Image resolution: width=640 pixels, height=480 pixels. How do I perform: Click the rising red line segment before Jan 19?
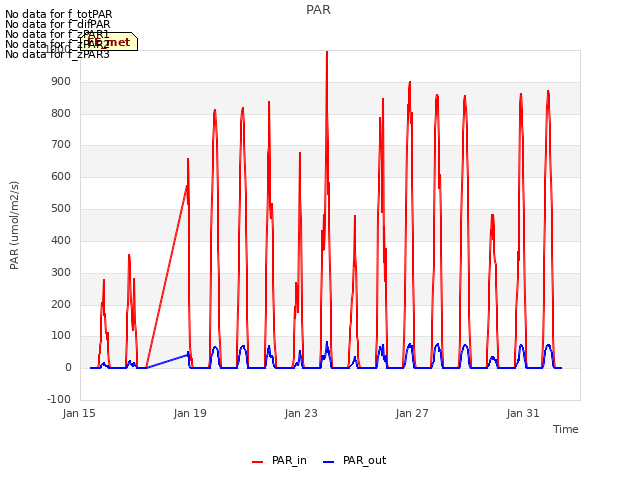click(x=167, y=278)
